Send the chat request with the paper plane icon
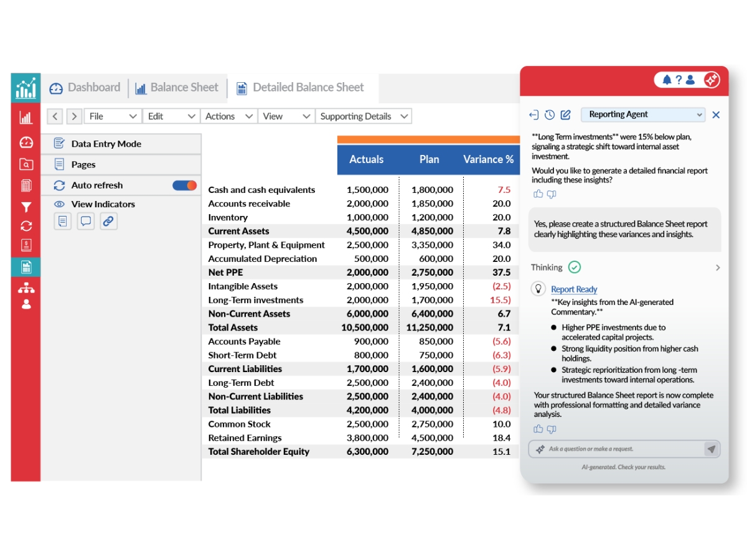 [x=711, y=449]
